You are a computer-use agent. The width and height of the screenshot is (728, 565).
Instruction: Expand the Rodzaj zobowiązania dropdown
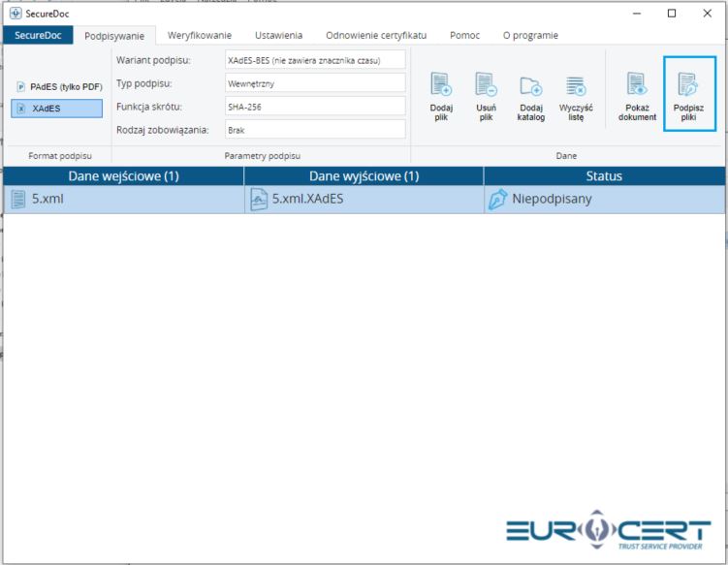pos(314,129)
